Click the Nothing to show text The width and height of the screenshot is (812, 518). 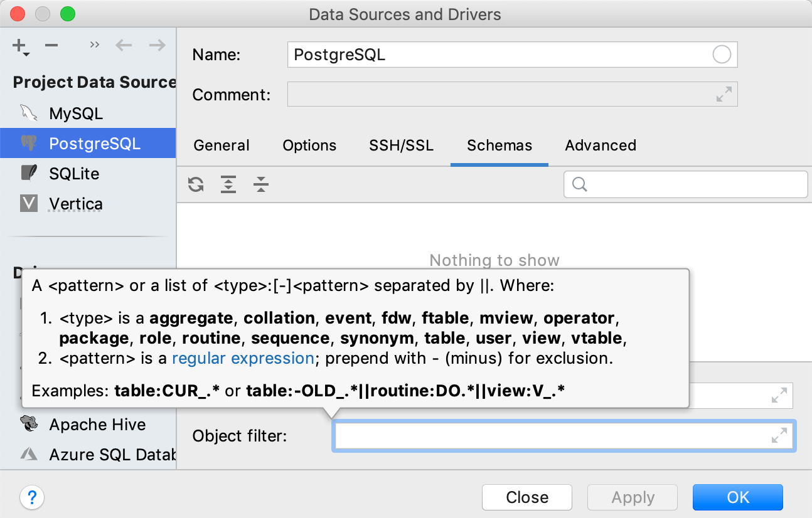tap(494, 260)
